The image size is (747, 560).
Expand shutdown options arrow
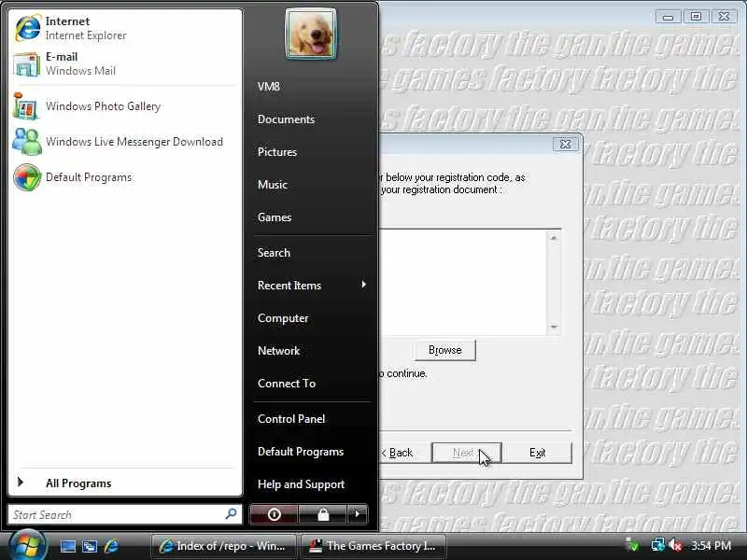tap(358, 514)
